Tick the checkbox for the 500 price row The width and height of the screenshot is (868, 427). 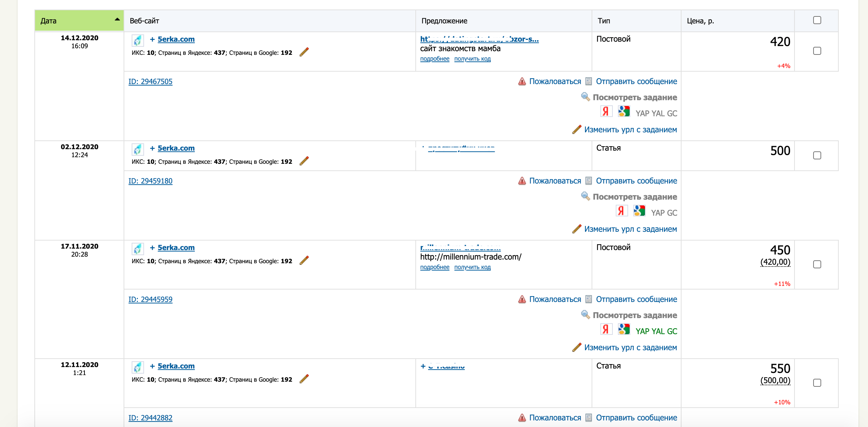pos(817,155)
